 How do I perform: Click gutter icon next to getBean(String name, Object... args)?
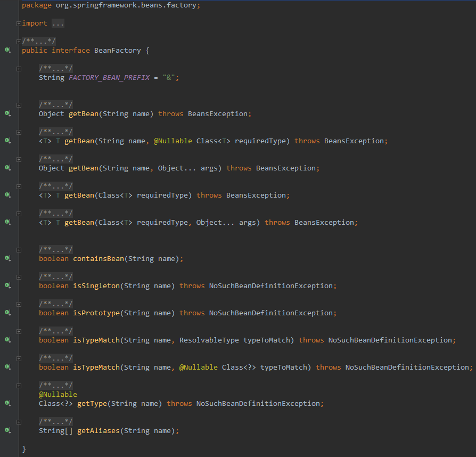coord(7,168)
